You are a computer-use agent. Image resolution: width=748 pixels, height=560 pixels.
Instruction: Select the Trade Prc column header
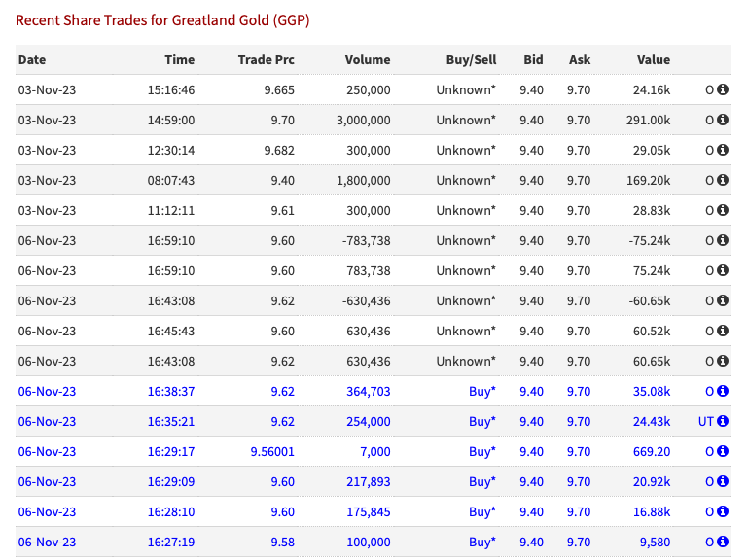coord(267,59)
